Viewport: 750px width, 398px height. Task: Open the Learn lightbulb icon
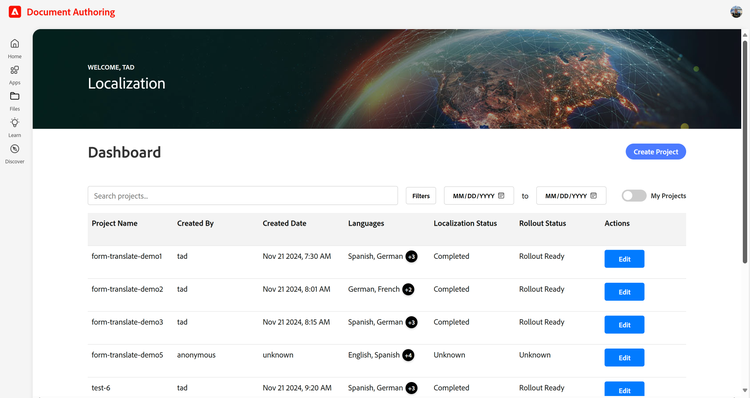(x=15, y=122)
